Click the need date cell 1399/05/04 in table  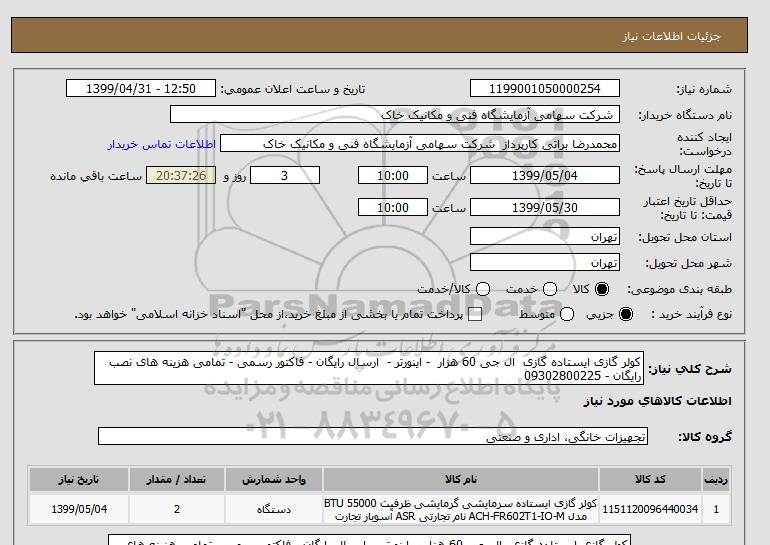pyautogui.click(x=79, y=509)
